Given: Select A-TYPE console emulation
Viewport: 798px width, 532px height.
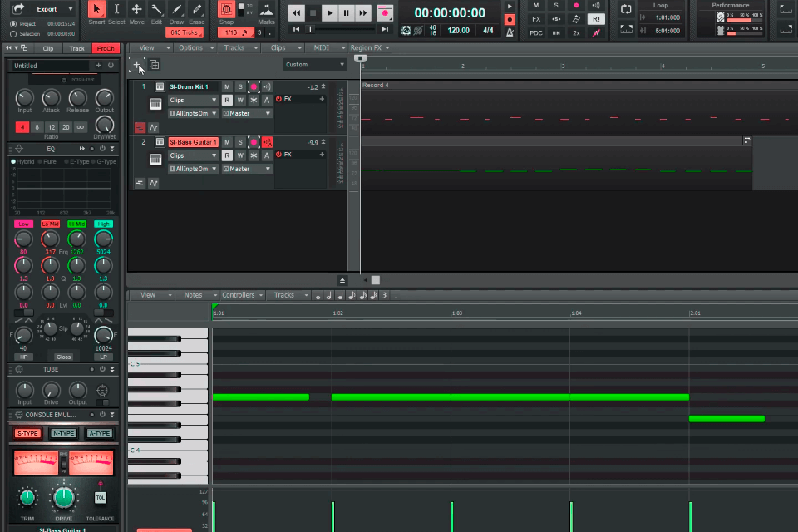Looking at the screenshot, I should (x=99, y=434).
